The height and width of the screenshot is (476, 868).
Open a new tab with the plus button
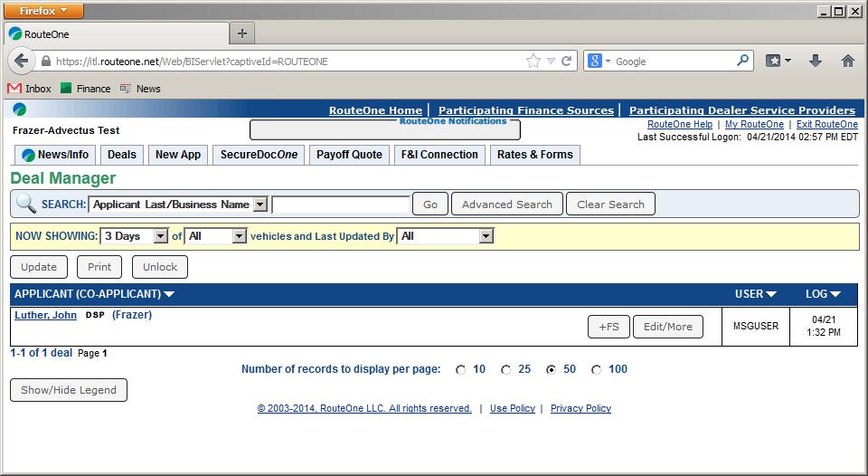coord(242,33)
